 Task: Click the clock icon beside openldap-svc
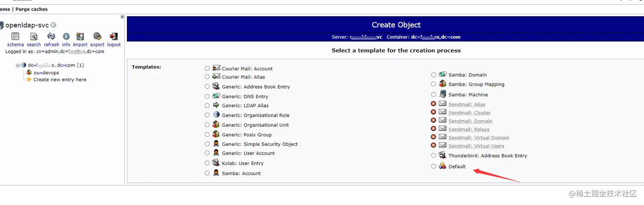tap(53, 25)
